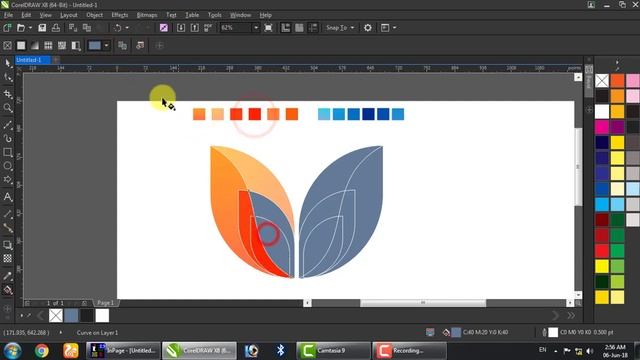The image size is (640, 360).
Task: Click the Print icon
Action: [56, 28]
